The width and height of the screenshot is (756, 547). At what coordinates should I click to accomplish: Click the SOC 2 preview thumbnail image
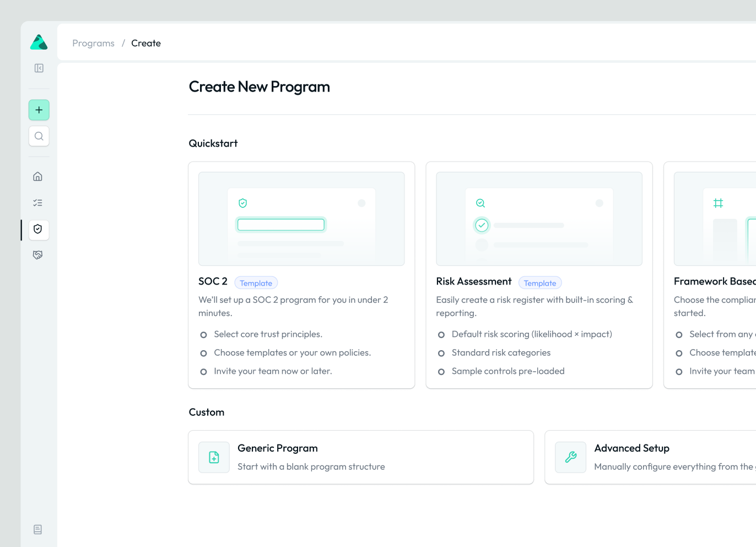pyautogui.click(x=301, y=219)
